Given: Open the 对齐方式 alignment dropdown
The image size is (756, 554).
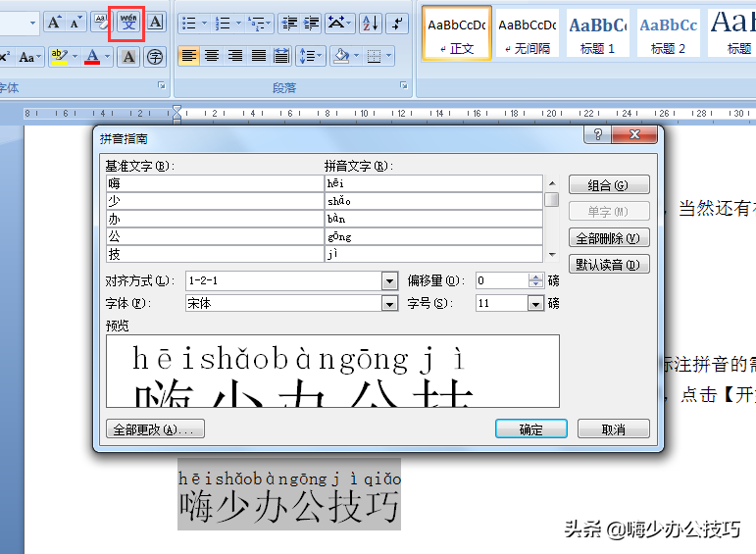Looking at the screenshot, I should (389, 280).
